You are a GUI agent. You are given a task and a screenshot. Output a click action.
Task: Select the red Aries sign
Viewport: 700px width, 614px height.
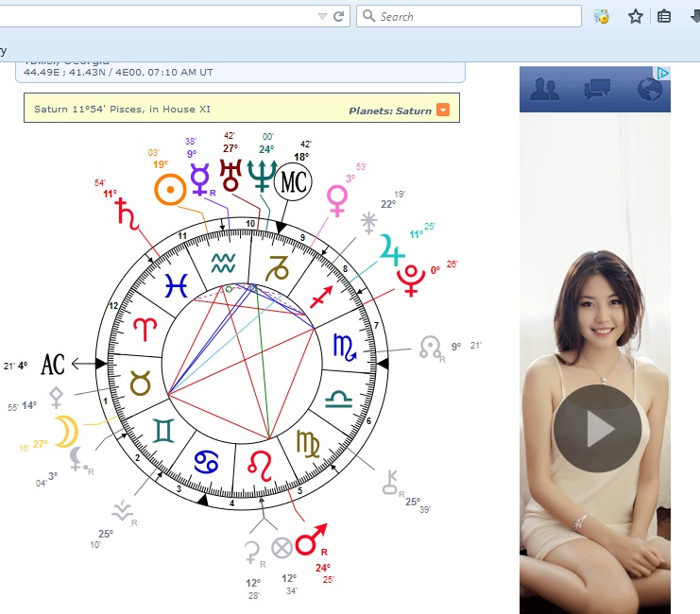click(145, 329)
